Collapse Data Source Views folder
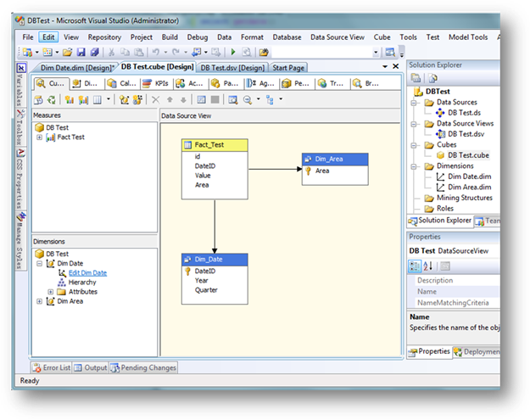Image resolution: width=530 pixels, height=420 pixels. 413,124
